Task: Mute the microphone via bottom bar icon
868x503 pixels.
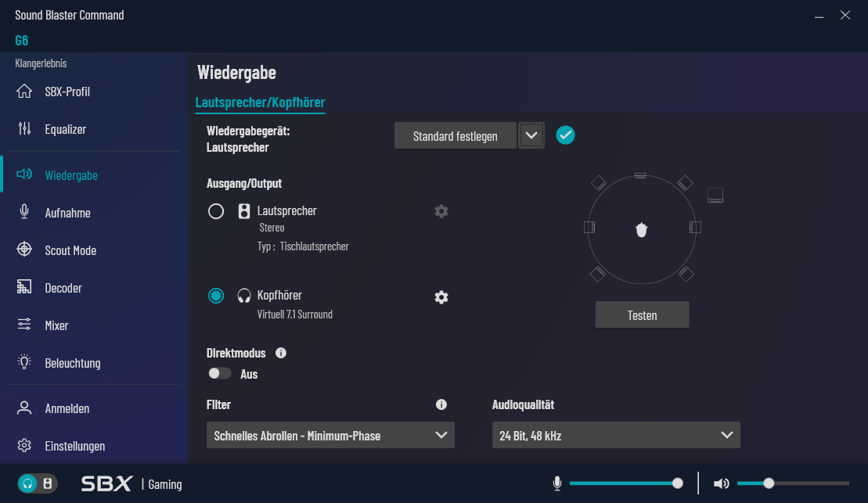Action: tap(557, 483)
